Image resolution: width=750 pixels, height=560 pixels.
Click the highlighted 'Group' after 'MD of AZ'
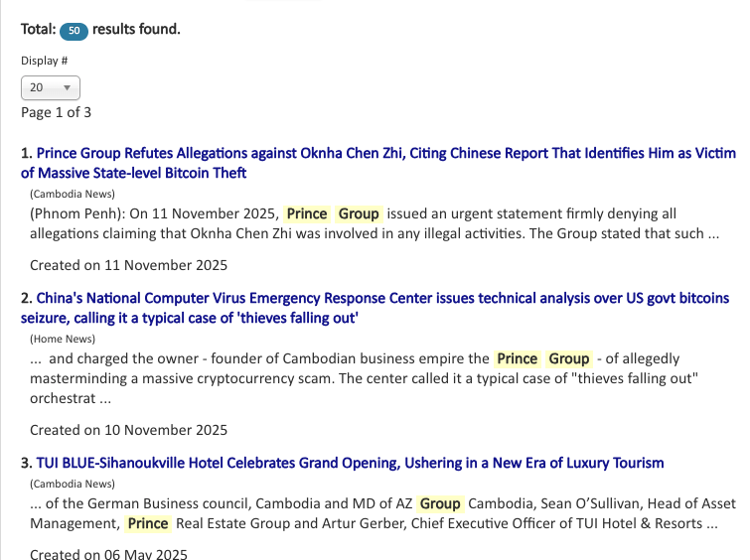tap(440, 503)
